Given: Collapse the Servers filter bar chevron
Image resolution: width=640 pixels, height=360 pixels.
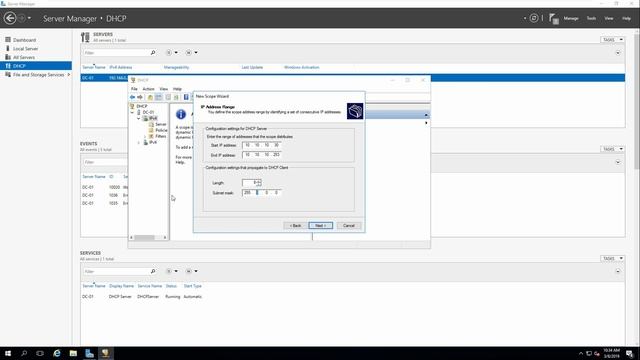Looking at the screenshot, I should (618, 53).
